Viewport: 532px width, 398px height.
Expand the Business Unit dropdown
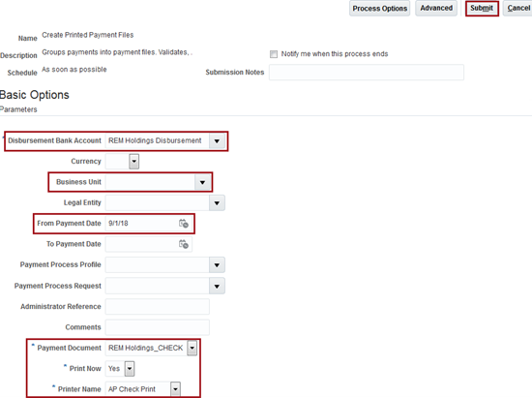(x=202, y=182)
